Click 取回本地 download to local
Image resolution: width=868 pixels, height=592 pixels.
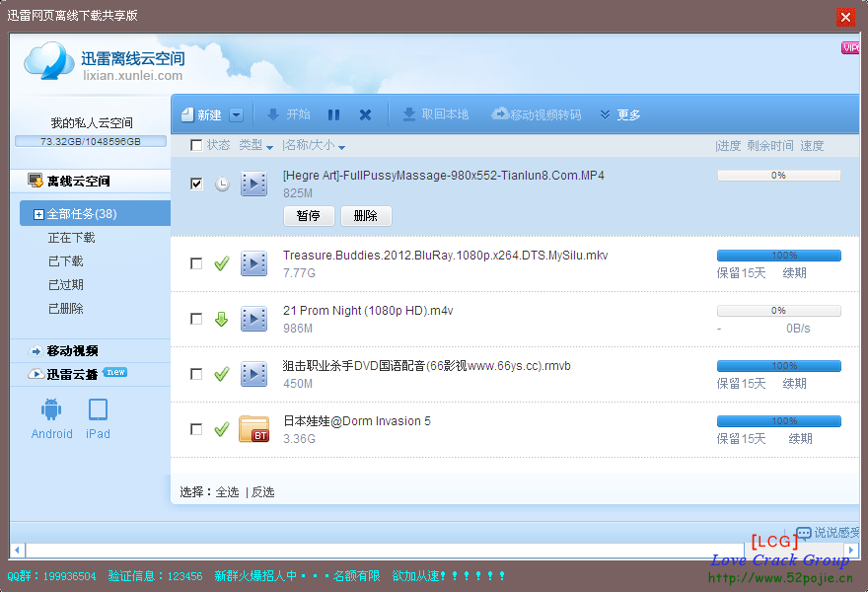(x=435, y=114)
